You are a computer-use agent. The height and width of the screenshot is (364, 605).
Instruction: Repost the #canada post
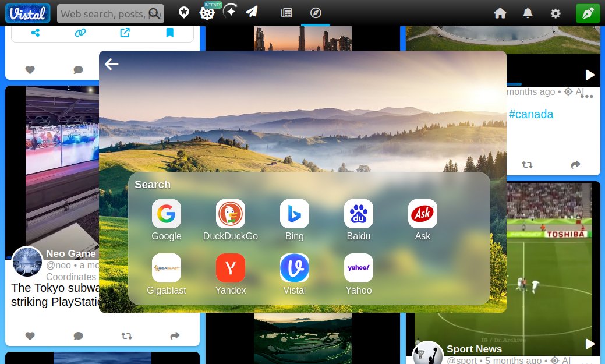coord(527,165)
